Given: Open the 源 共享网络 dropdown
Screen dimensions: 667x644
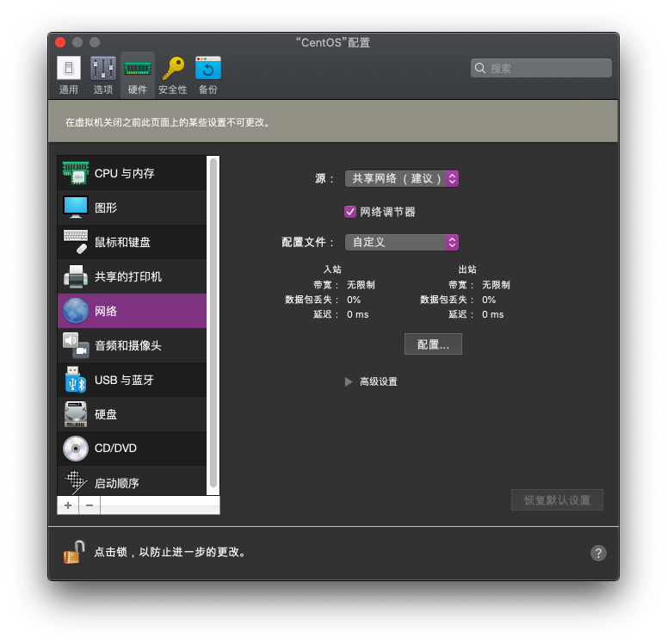Looking at the screenshot, I should point(402,178).
